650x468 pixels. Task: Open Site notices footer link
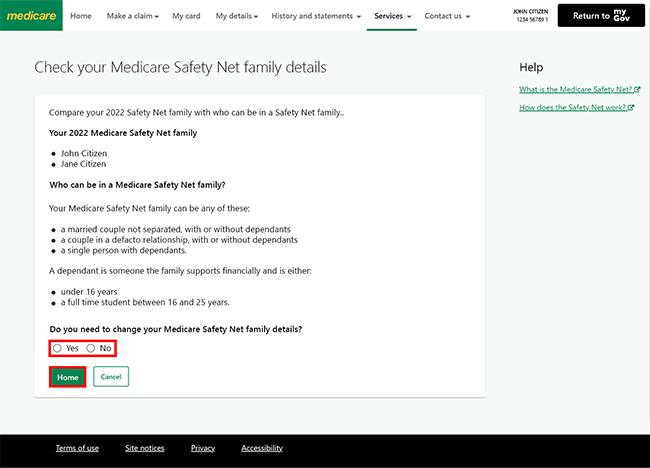145,448
